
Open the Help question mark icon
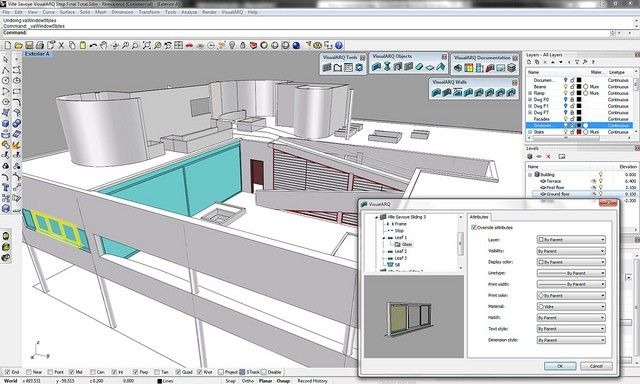(338, 45)
